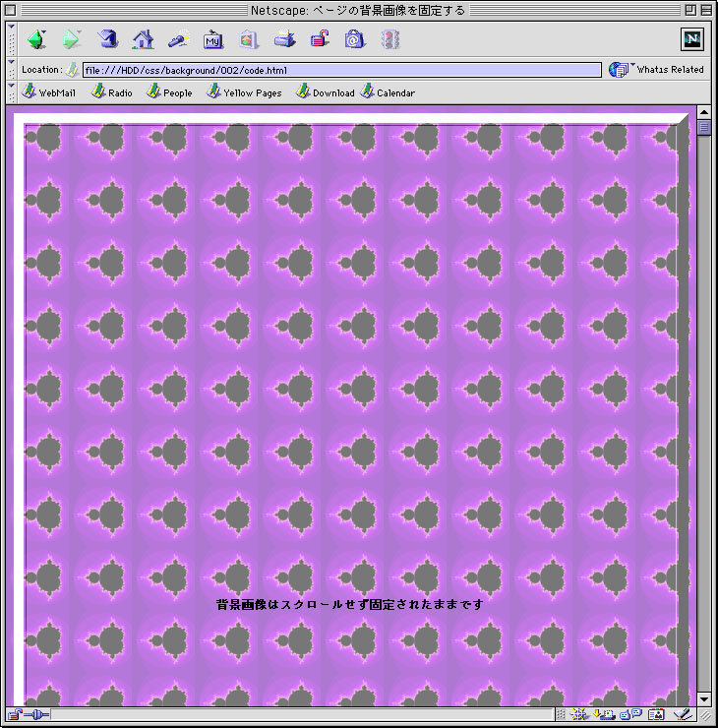
Task: Open the Search toolbar button
Action: tap(178, 39)
